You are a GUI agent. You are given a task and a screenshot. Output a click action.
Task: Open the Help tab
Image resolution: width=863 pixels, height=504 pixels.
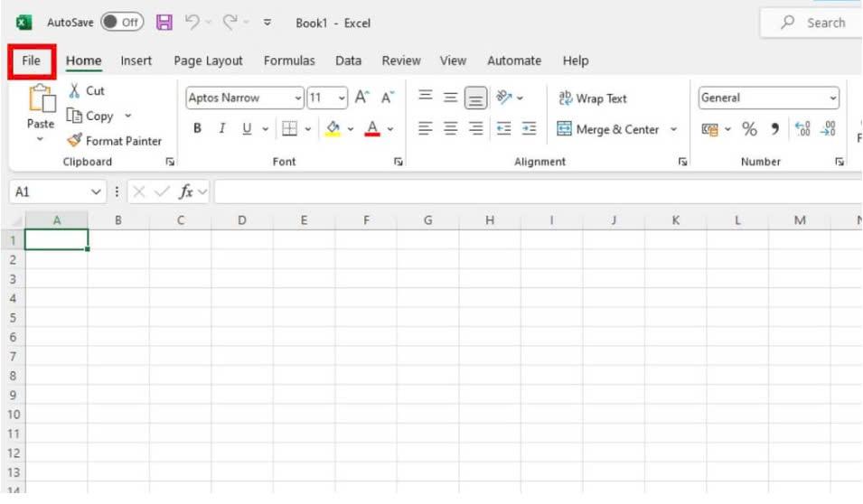pyautogui.click(x=576, y=61)
